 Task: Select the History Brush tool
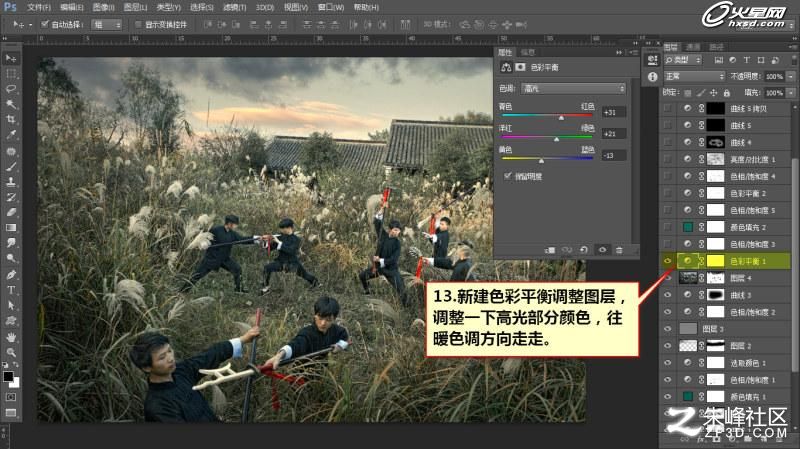coord(11,197)
